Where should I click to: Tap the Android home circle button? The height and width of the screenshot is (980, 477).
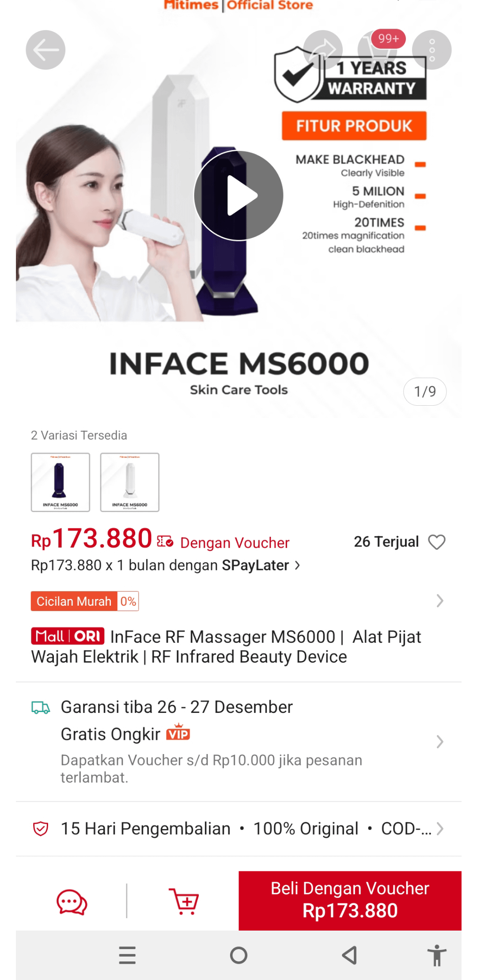(238, 955)
